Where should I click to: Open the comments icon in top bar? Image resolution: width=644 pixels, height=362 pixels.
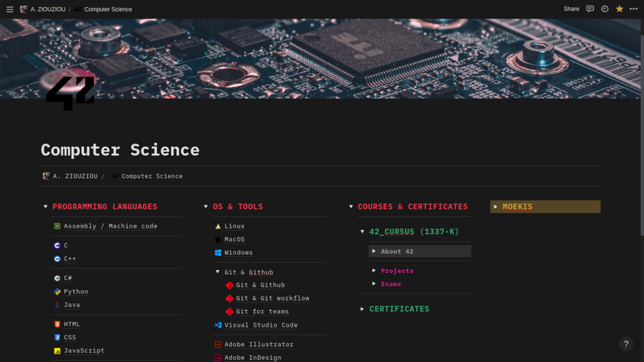click(590, 9)
